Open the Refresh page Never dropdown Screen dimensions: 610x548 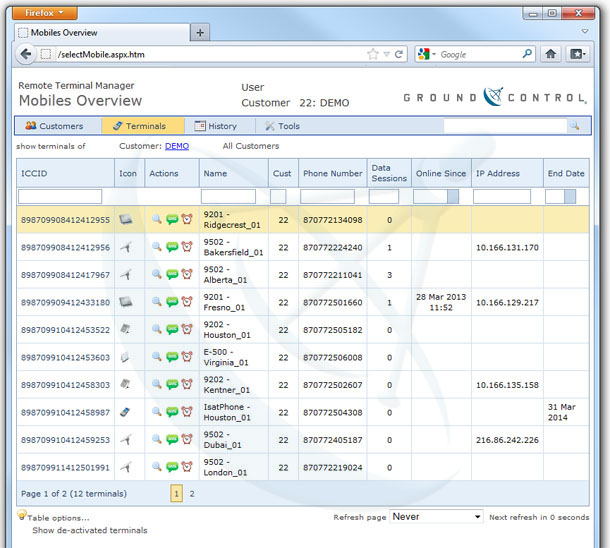pyautogui.click(x=436, y=516)
